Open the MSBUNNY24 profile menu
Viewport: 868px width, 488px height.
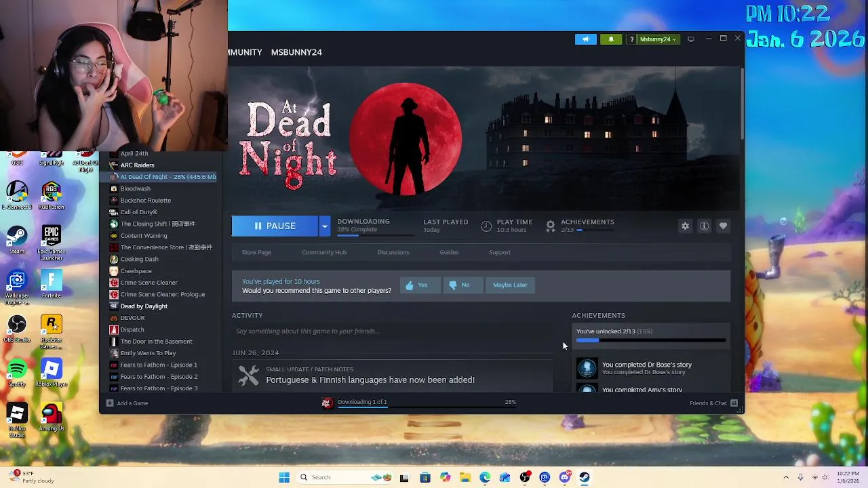pyautogui.click(x=296, y=52)
